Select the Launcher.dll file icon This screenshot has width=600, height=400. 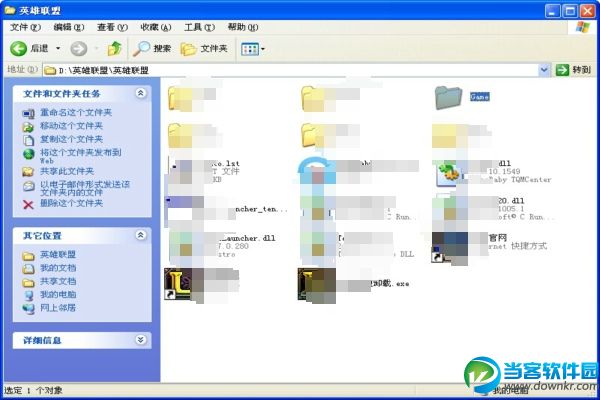pyautogui.click(x=187, y=247)
